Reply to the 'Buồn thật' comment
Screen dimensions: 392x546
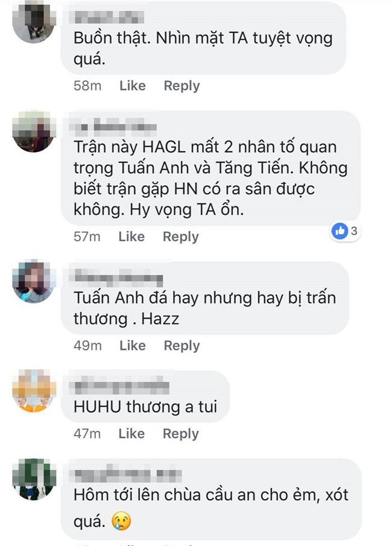[x=182, y=86]
